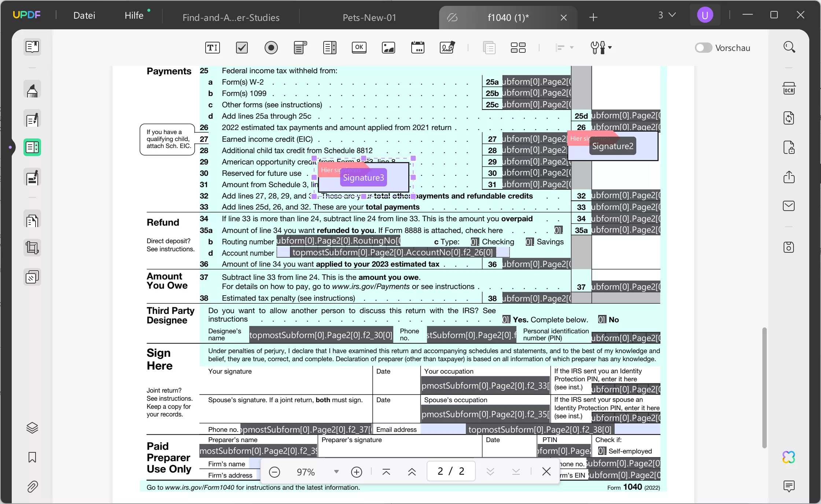Open the zoom percentage dropdown
This screenshot has width=821, height=504.
(x=335, y=472)
